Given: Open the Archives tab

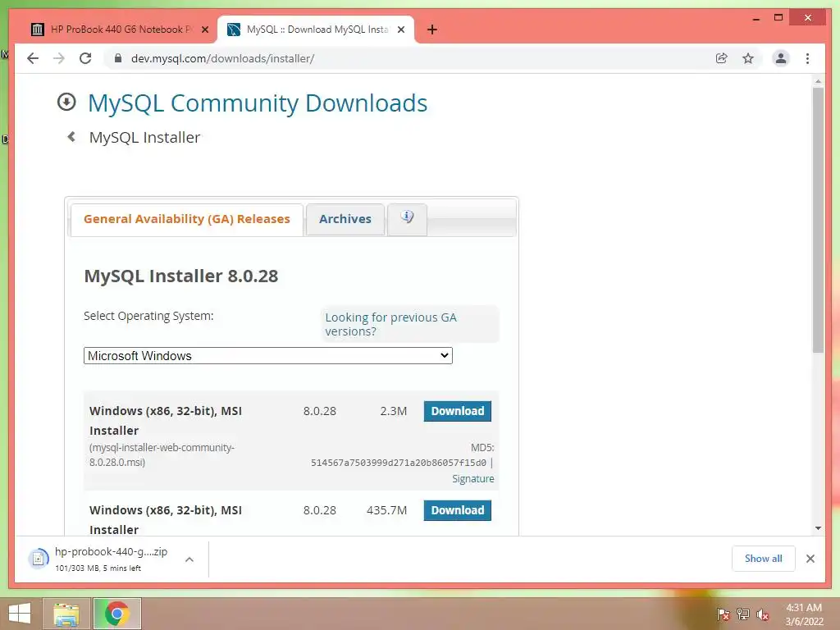Looking at the screenshot, I should click(345, 219).
